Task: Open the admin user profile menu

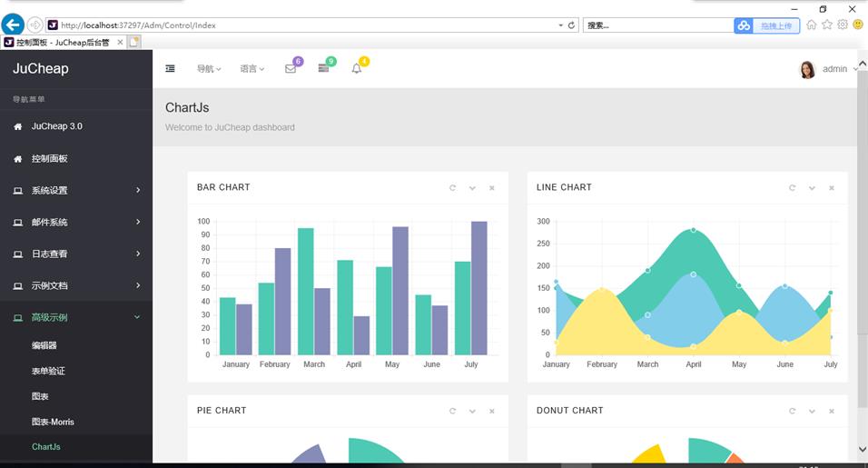Action: click(828, 69)
